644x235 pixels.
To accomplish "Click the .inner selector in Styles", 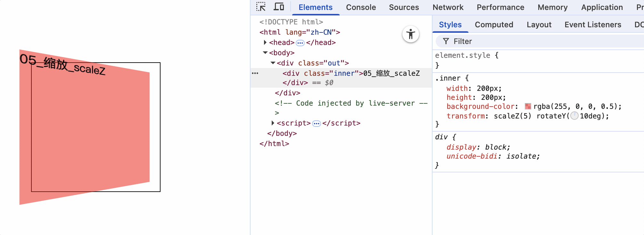I will 448,78.
